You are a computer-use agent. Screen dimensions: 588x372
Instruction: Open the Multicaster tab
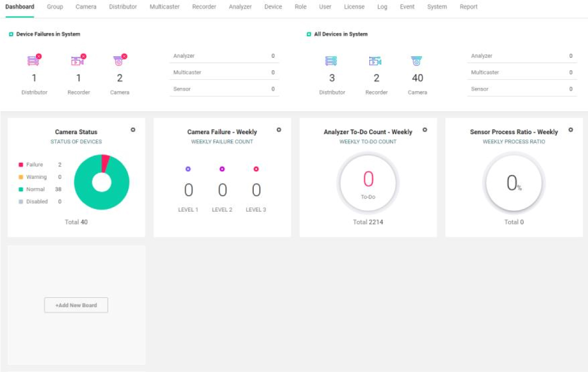pyautogui.click(x=164, y=7)
